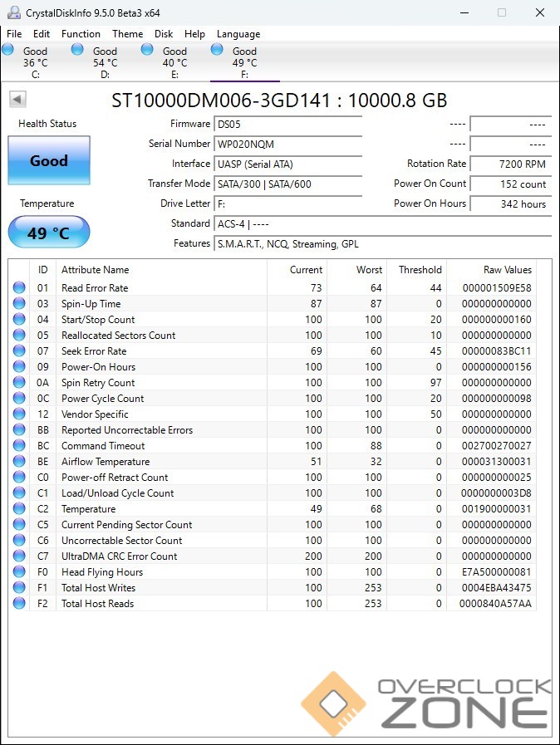This screenshot has height=745, width=560.
Task: Open the File menu
Action: pos(14,34)
